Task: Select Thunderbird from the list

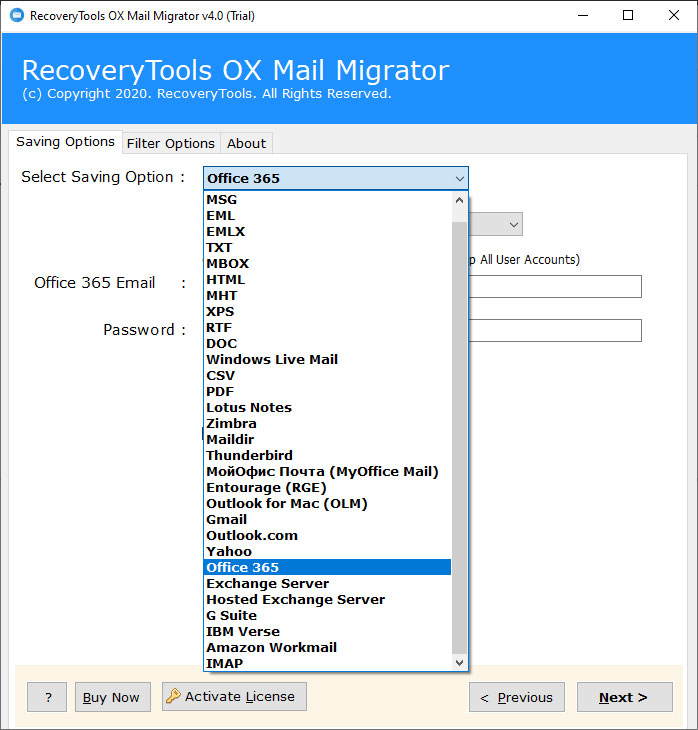Action: click(x=328, y=455)
